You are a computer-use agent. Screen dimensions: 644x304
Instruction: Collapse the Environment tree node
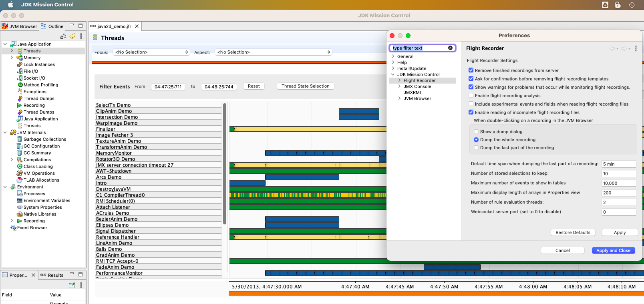pyautogui.click(x=5, y=187)
